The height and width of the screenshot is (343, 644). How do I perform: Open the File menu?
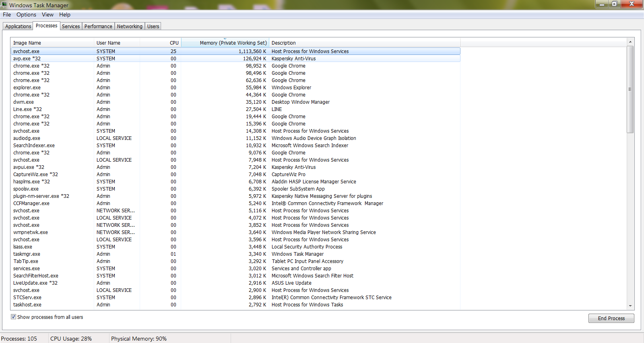(x=7, y=14)
